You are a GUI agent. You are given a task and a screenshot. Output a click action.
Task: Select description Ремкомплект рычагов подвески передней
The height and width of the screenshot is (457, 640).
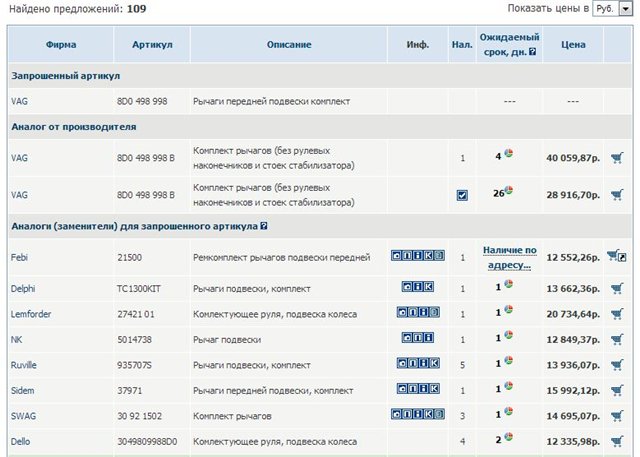coord(281,257)
